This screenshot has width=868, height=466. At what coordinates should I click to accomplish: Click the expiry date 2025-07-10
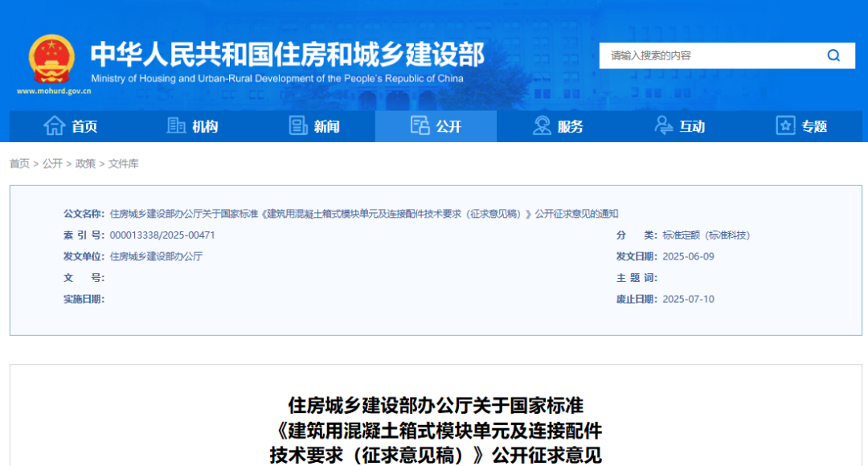pyautogui.click(x=688, y=299)
